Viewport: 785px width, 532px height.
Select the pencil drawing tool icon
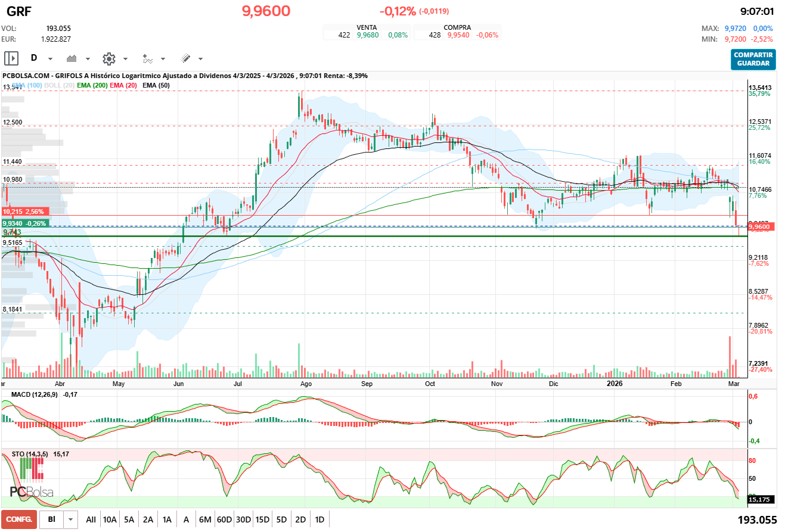pyautogui.click(x=185, y=58)
